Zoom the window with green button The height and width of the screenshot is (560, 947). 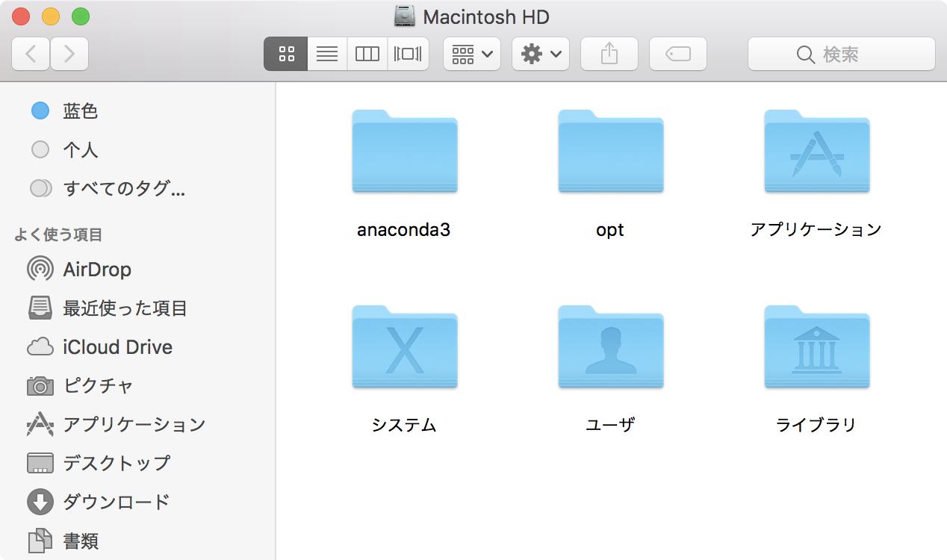[80, 16]
